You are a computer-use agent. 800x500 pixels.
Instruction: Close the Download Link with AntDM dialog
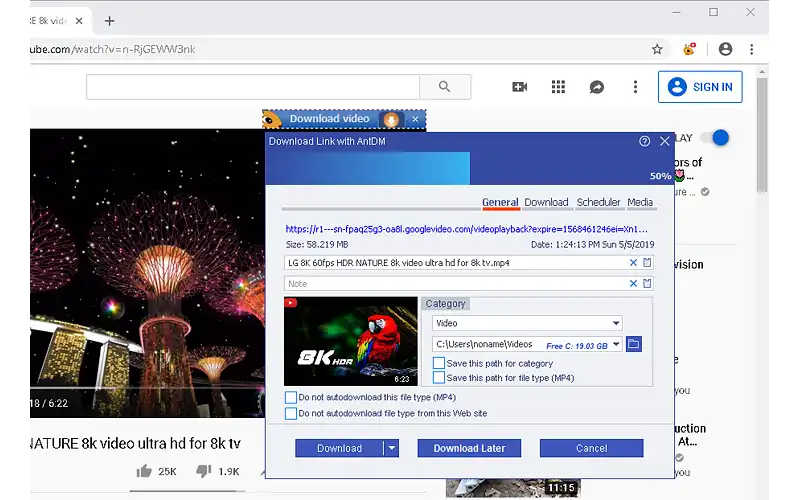[664, 141]
